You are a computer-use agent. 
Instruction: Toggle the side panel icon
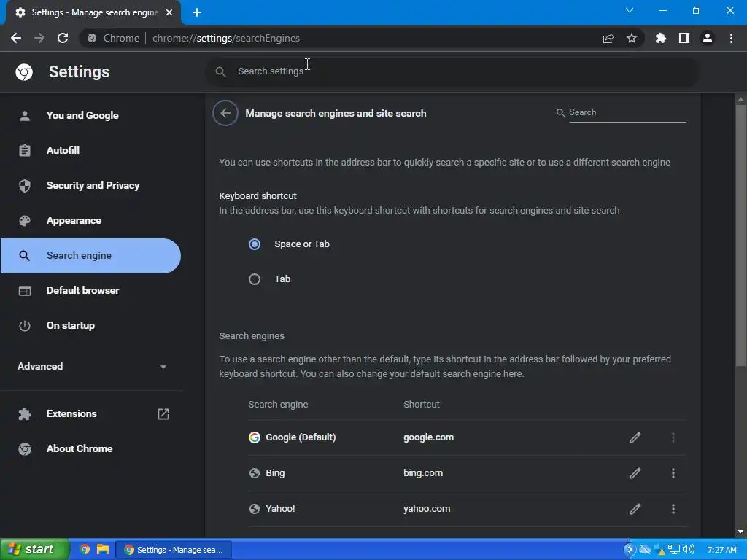click(684, 38)
